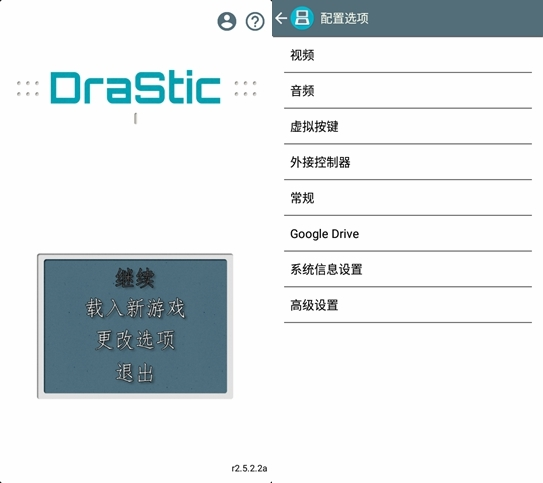Open the 视频 video settings
The width and height of the screenshot is (543, 483).
408,55
